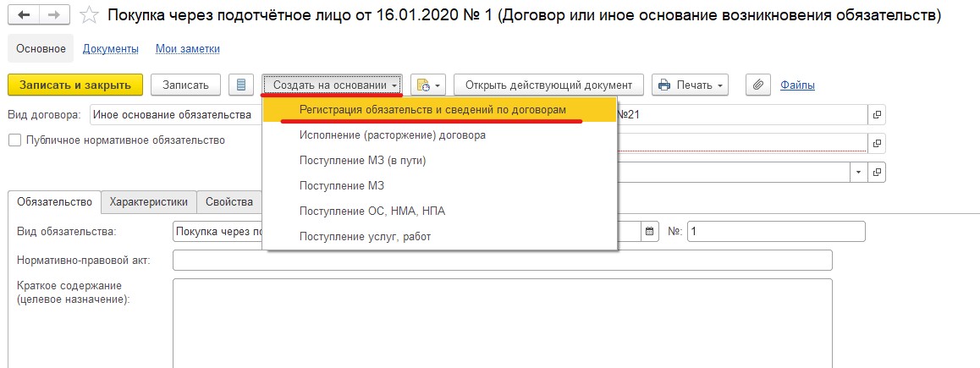The image size is (980, 368).
Task: Select Исполнение (расторжение) договора menu item
Action: tap(440, 135)
